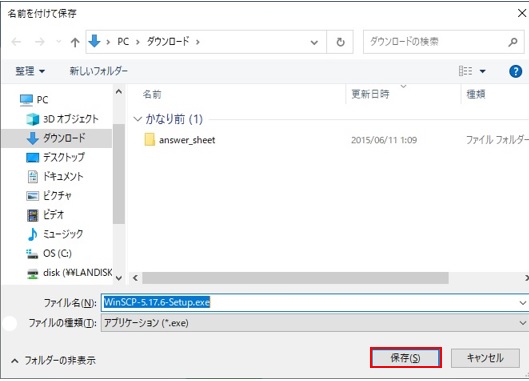Select デスクトップ in navigation pane
This screenshot has height=381, width=529.
[x=55, y=157]
